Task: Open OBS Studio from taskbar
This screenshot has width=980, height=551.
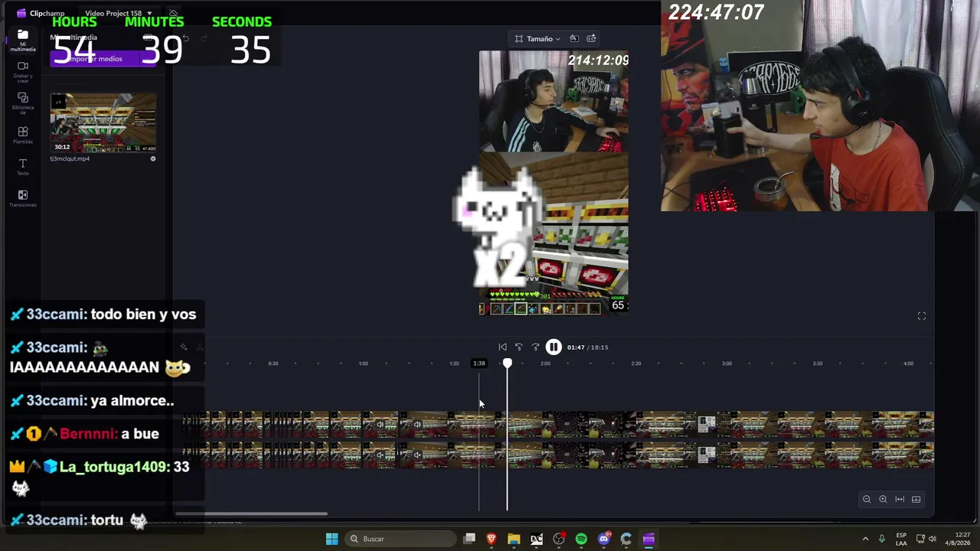Action: (559, 539)
